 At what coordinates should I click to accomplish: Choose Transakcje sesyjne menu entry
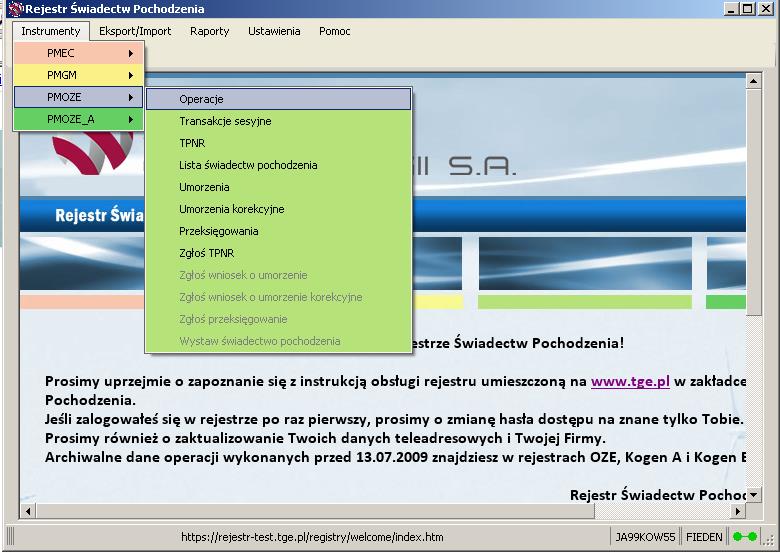click(279, 121)
